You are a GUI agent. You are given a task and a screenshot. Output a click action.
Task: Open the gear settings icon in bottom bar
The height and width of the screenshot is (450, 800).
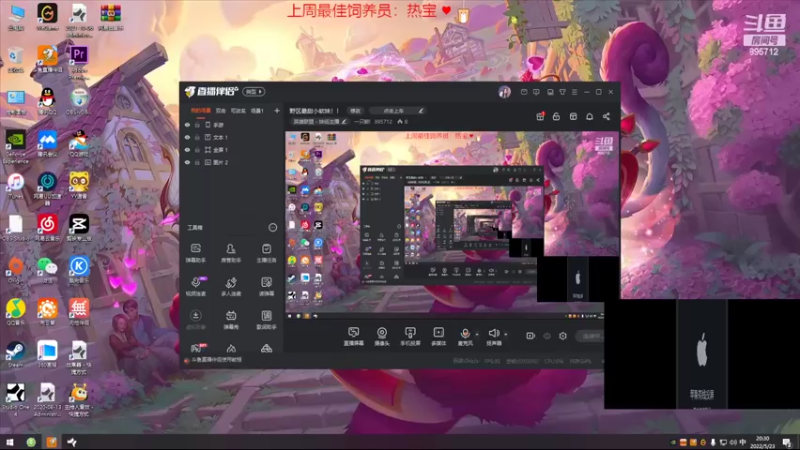[563, 336]
